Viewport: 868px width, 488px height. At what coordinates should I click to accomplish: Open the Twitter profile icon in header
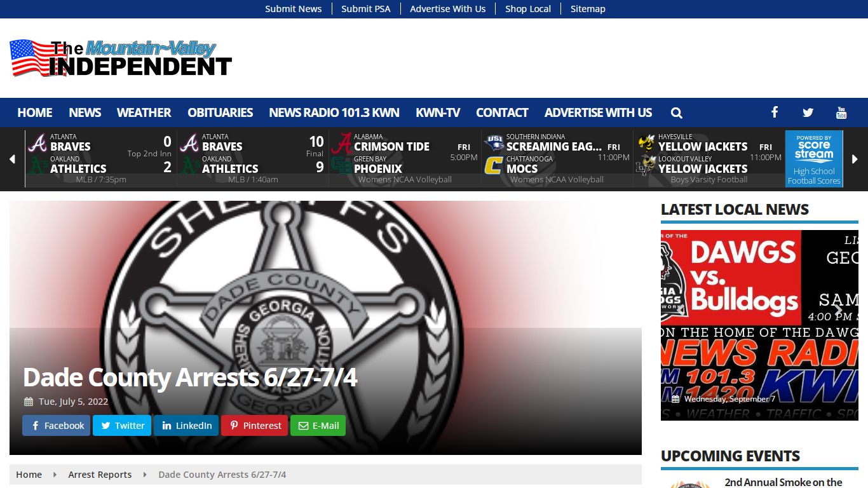(x=808, y=112)
